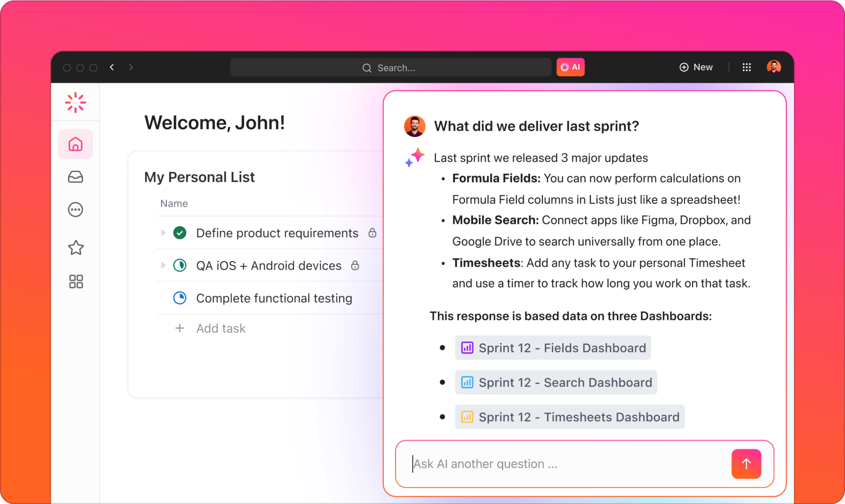Toggle status circle of QA iOS + Android devices
The height and width of the screenshot is (504, 845).
pos(180,265)
